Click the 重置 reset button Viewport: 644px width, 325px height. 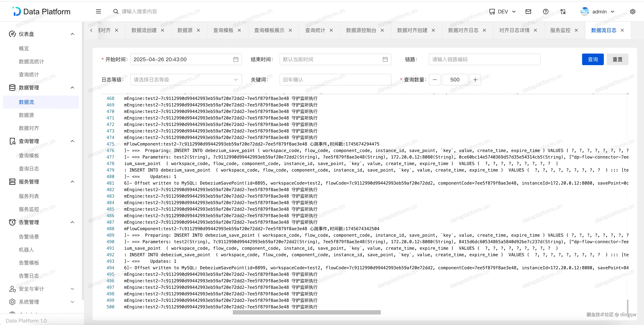[617, 59]
